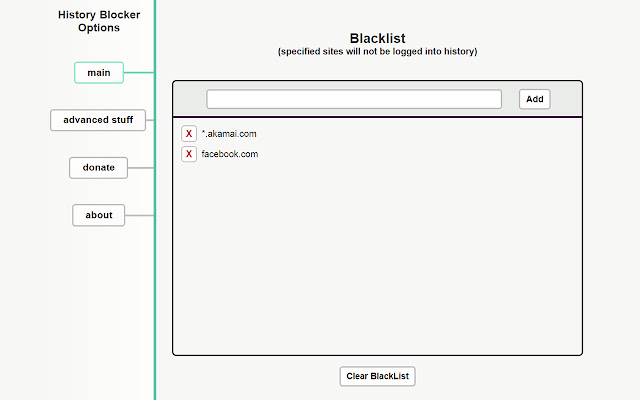Screen dimensions: 640x400
Task: Switch to the main tab
Action: coord(98,73)
